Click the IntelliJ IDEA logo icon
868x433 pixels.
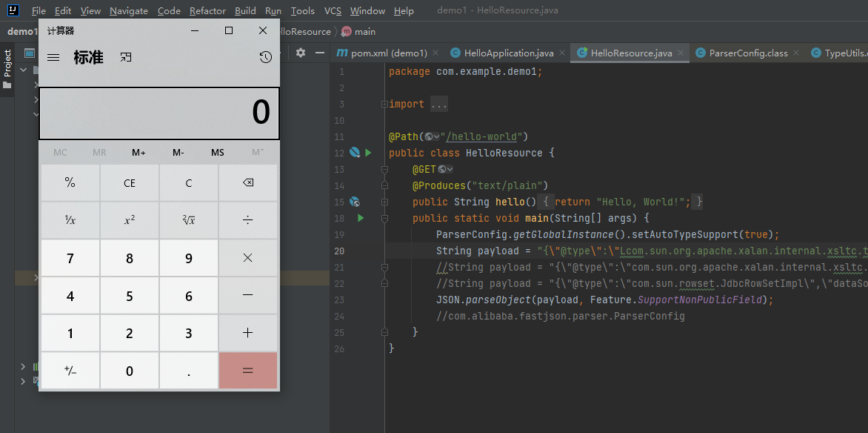click(13, 10)
